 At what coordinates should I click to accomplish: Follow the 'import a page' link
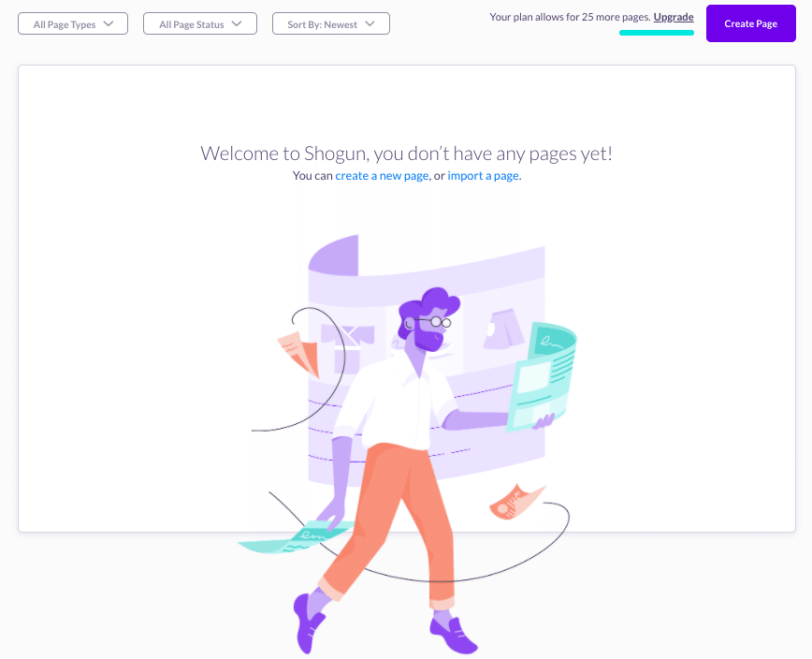[483, 176]
